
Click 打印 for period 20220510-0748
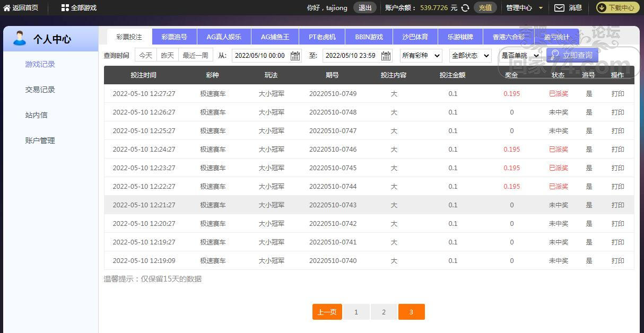tap(618, 112)
